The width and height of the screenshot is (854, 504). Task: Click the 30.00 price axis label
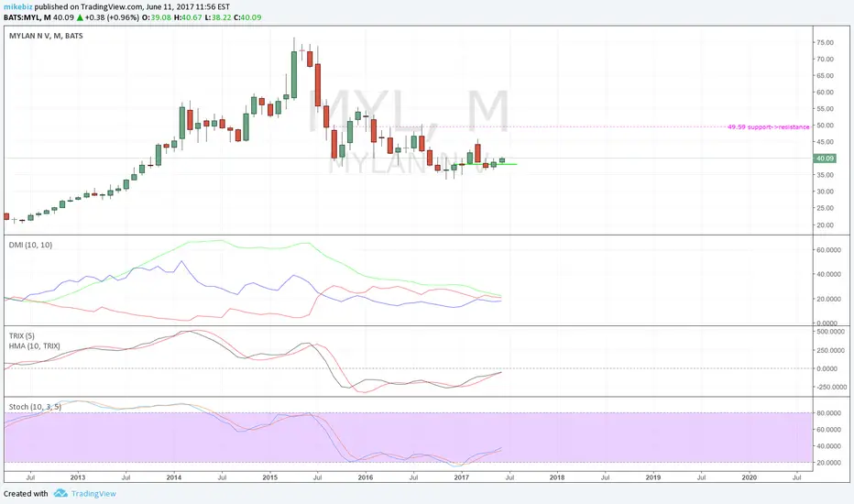tap(825, 192)
